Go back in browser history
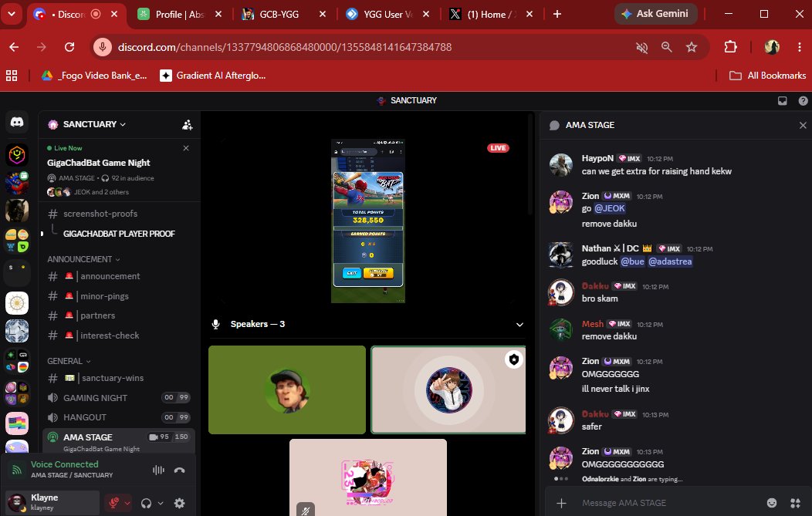 pos(14,47)
